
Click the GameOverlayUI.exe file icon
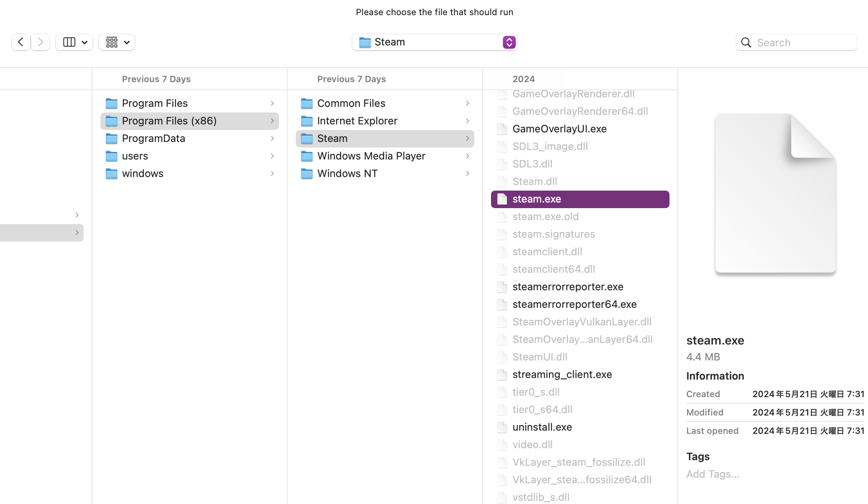click(x=502, y=129)
